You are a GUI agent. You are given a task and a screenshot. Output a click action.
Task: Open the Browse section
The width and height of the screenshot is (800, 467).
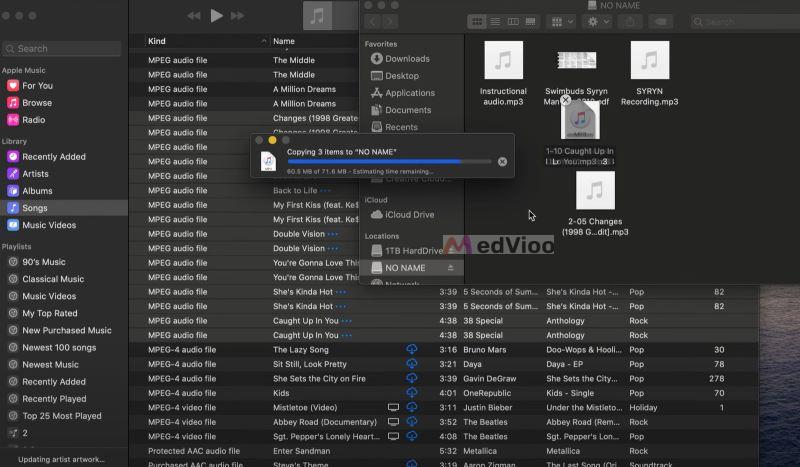point(37,103)
